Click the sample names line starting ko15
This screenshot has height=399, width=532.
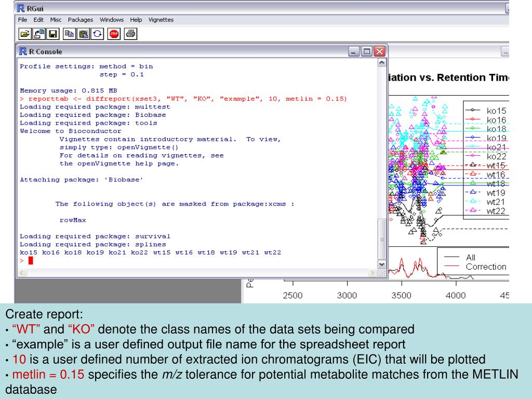coord(150,252)
